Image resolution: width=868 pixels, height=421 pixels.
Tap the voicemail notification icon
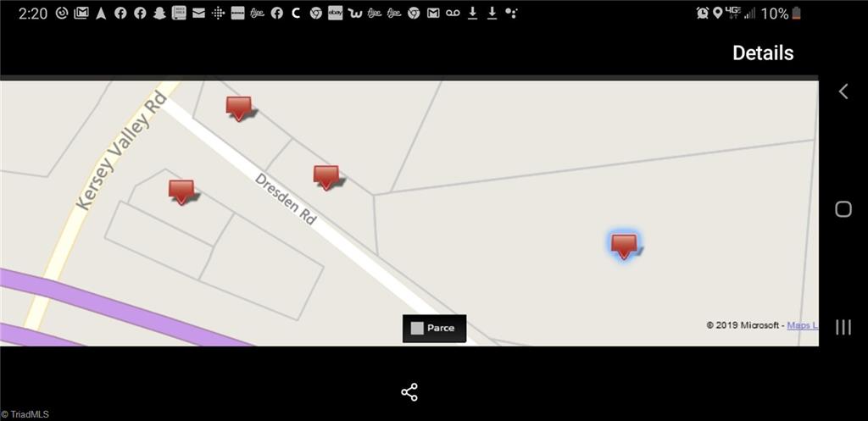pyautogui.click(x=453, y=14)
